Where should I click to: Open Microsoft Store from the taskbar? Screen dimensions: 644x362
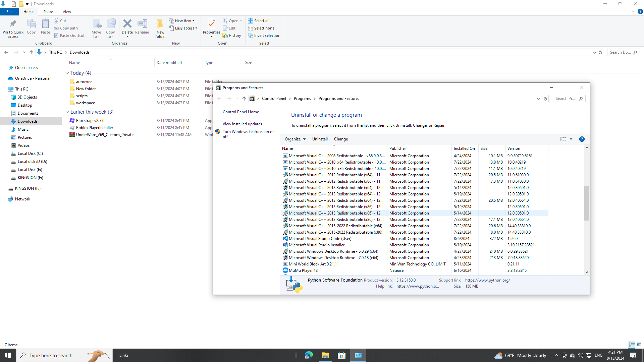341,355
